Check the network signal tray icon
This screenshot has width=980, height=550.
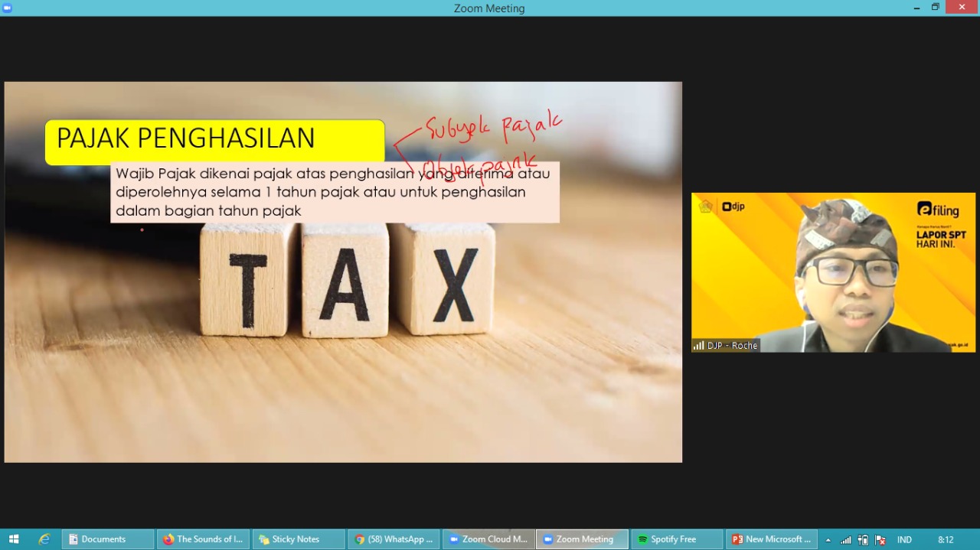pos(846,540)
